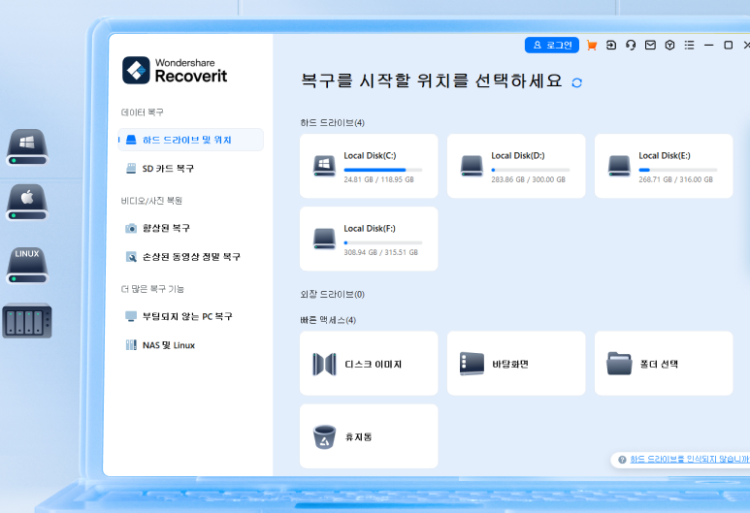
Task: Open the list menu icon in title bar
Action: [x=689, y=45]
